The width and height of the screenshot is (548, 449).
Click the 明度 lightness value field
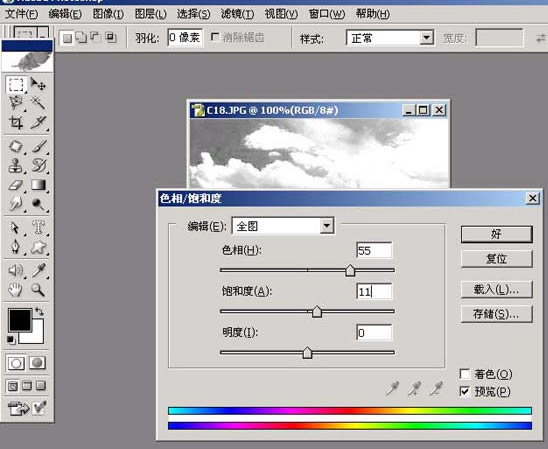click(x=374, y=332)
